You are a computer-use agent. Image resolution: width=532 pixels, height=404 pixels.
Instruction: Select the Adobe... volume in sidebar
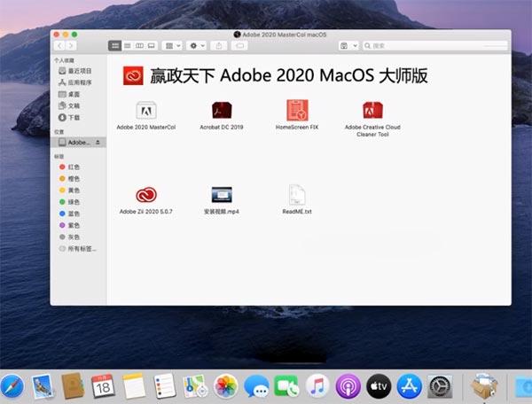[78, 143]
